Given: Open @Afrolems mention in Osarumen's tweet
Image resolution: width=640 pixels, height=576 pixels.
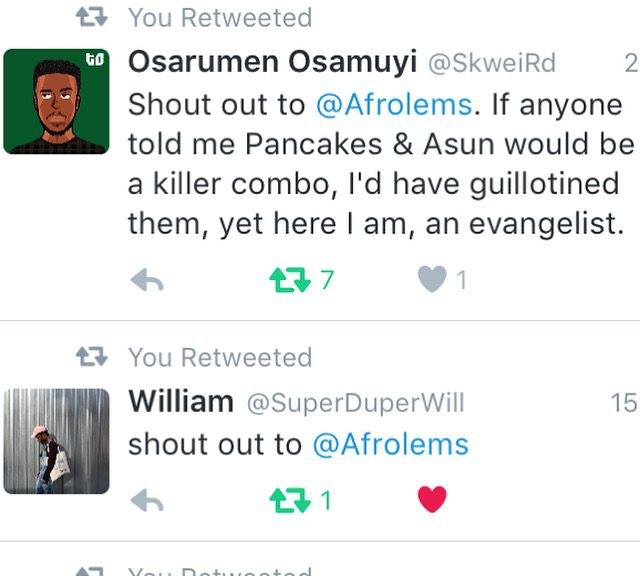Looking at the screenshot, I should 394,105.
